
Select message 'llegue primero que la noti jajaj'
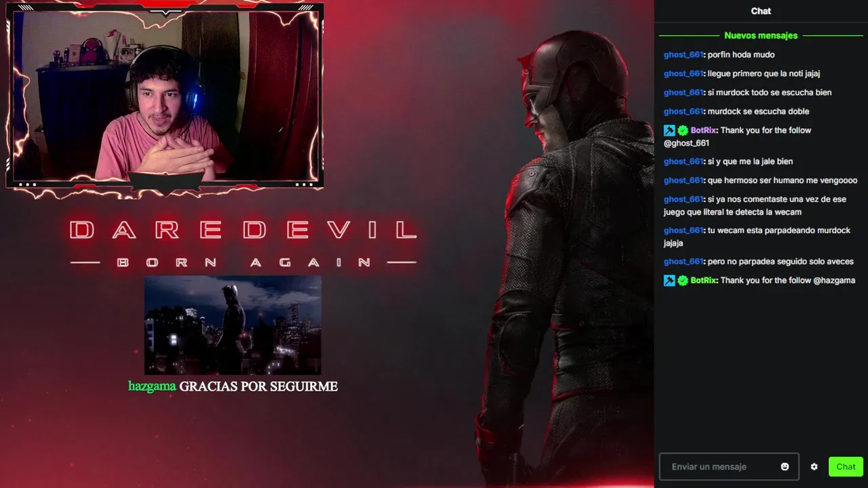coord(764,73)
